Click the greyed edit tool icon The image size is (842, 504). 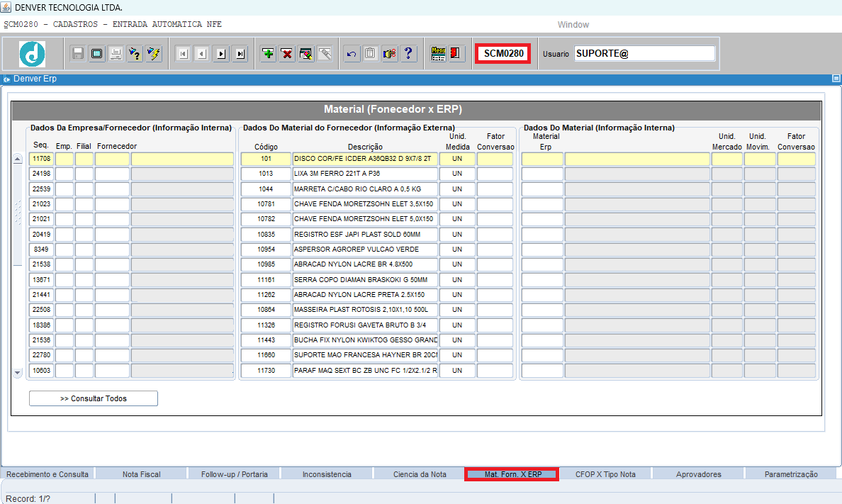click(325, 54)
